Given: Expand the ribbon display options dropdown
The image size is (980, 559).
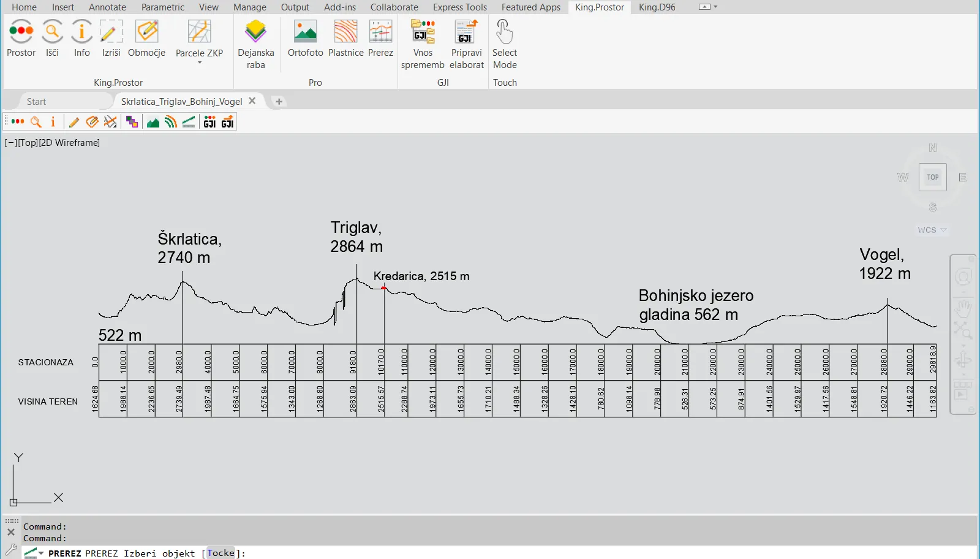Looking at the screenshot, I should pos(708,7).
